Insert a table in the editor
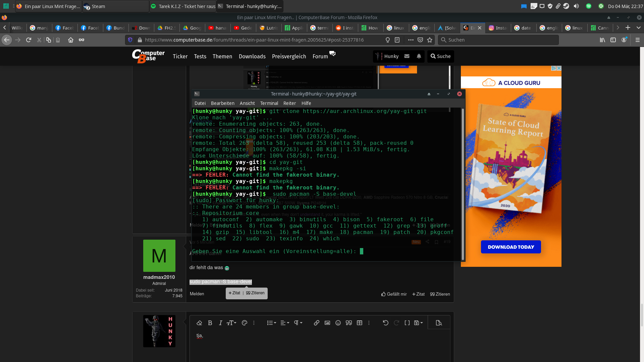 [x=360, y=323]
